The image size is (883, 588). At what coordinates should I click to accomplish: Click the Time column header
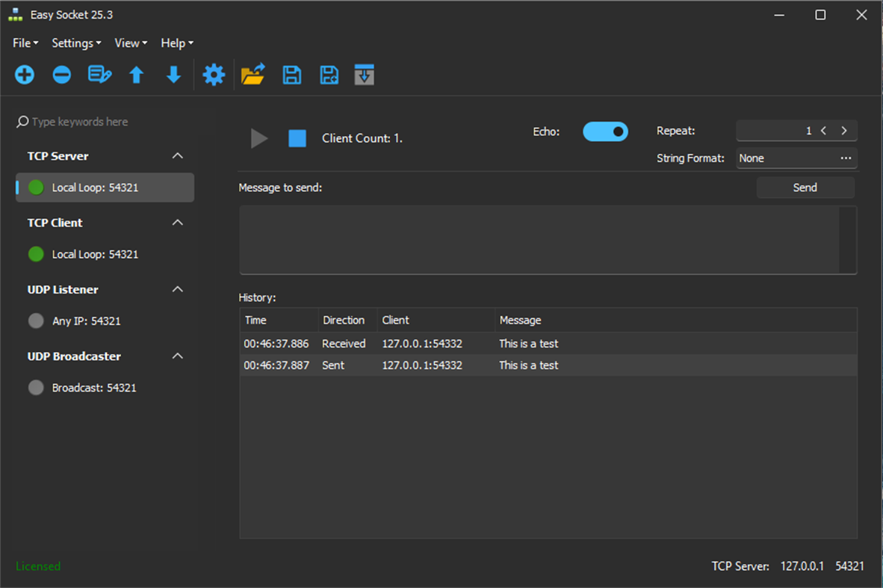coord(279,320)
